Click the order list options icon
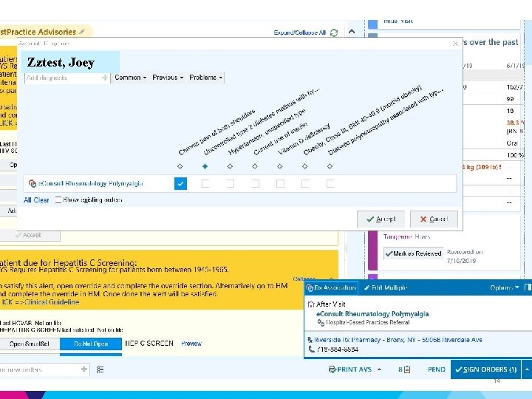 (100, 369)
